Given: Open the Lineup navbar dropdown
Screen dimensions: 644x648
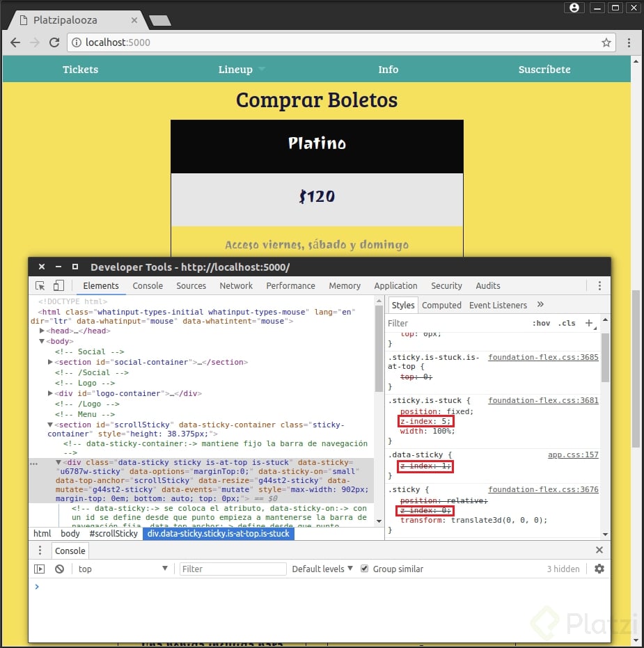Looking at the screenshot, I should click(242, 70).
